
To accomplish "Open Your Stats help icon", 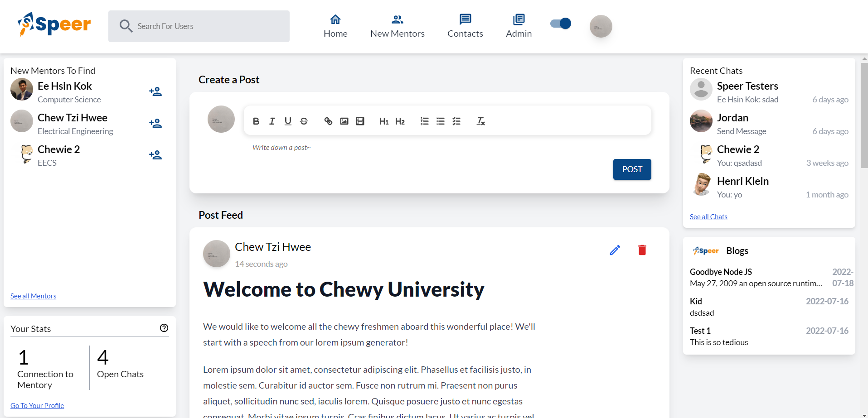I will (x=164, y=328).
